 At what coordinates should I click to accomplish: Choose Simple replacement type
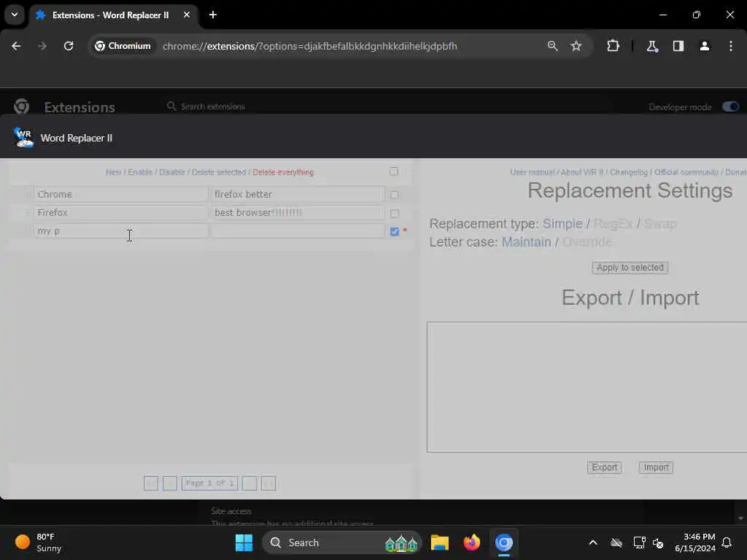562,223
